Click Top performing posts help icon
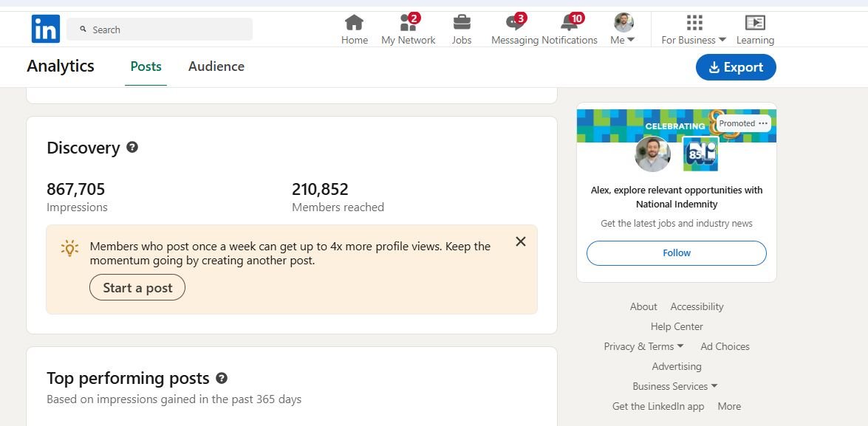Viewport: 868px width, 426px height. pos(222,378)
